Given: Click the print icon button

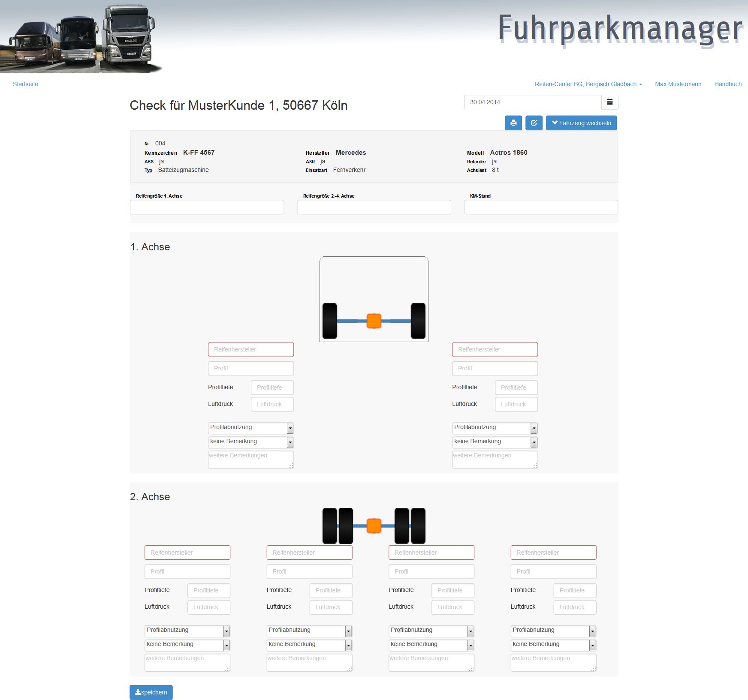Looking at the screenshot, I should 513,123.
